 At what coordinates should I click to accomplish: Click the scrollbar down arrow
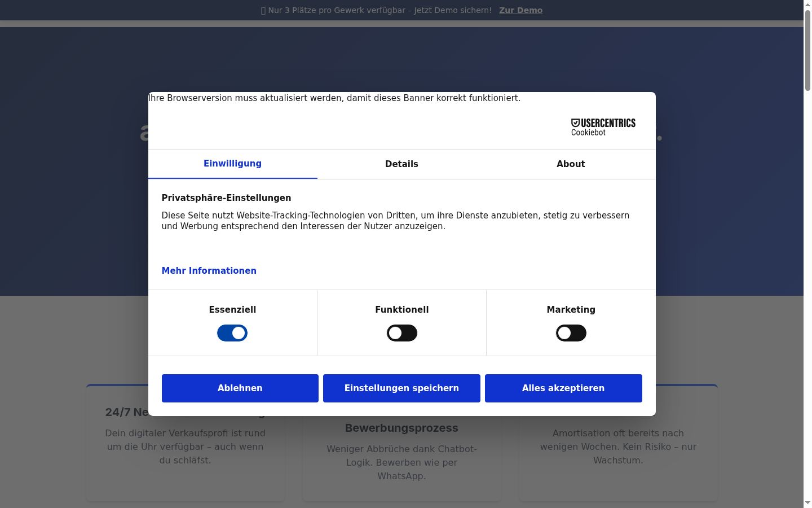pyautogui.click(x=807, y=503)
